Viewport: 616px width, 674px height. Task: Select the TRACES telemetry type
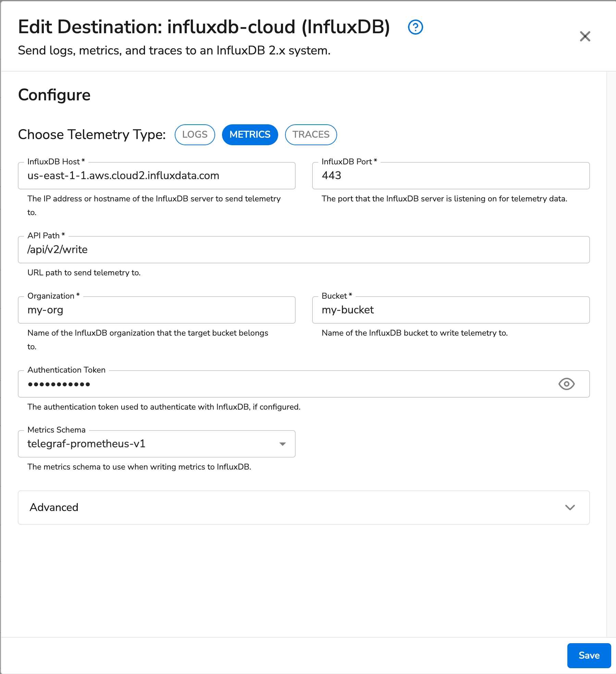[310, 135]
